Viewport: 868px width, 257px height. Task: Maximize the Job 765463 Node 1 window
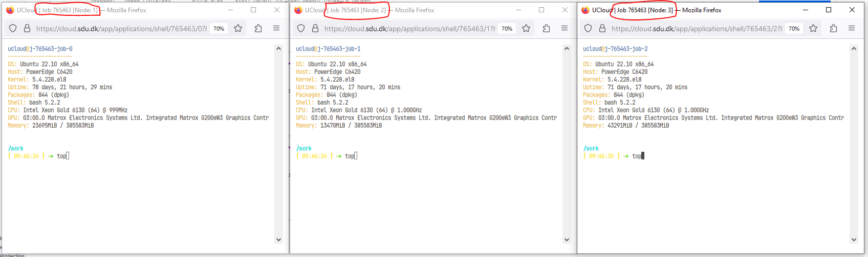[253, 10]
